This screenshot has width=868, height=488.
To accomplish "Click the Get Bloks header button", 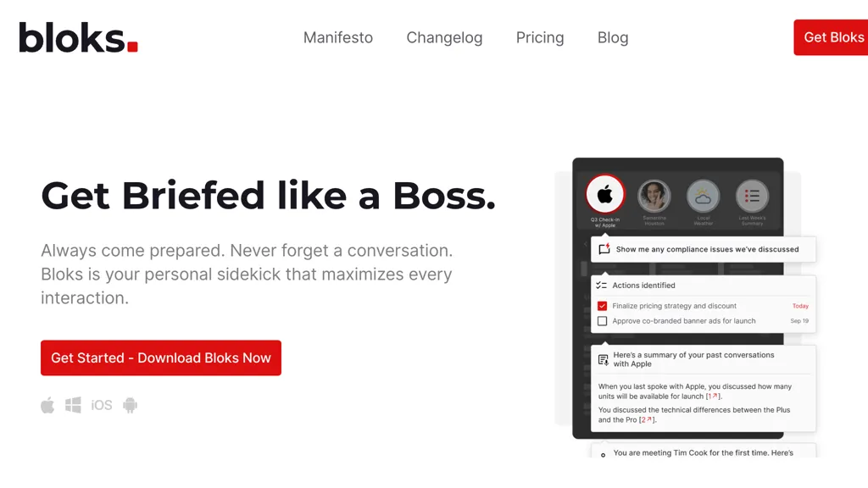I will point(832,37).
